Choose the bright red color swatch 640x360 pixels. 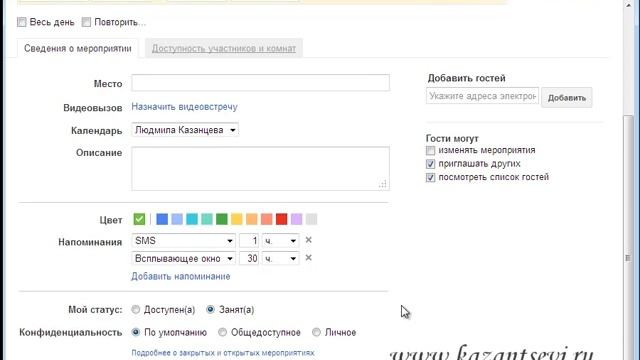(282, 219)
